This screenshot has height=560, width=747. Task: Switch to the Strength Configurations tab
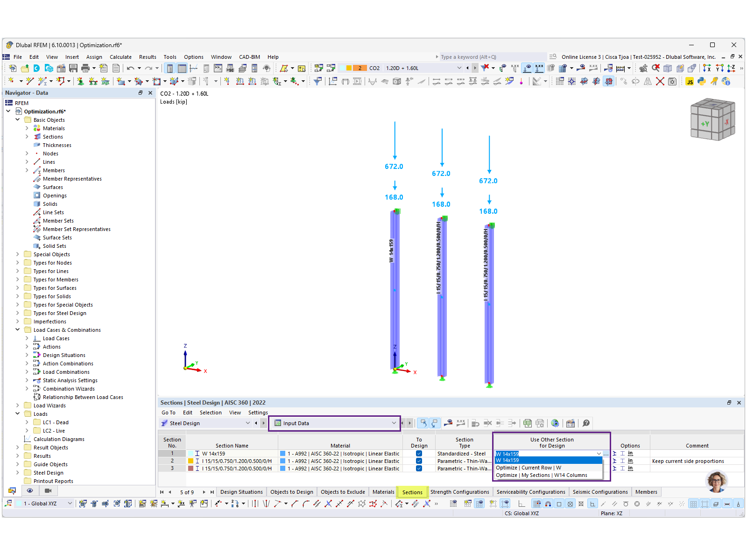[460, 492]
